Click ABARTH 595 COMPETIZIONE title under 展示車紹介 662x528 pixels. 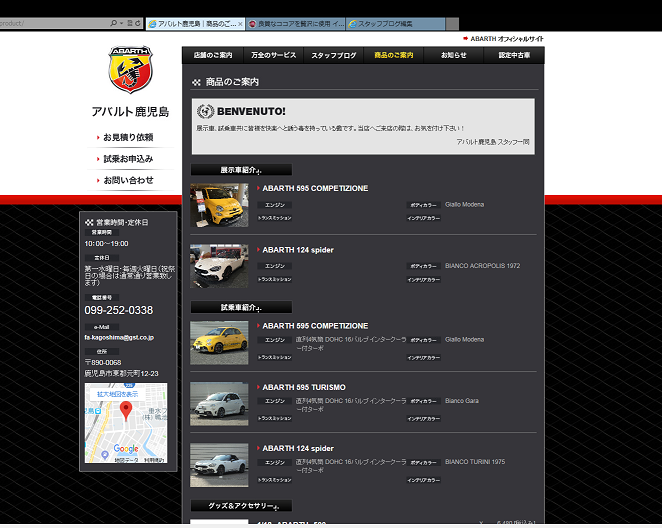click(315, 188)
